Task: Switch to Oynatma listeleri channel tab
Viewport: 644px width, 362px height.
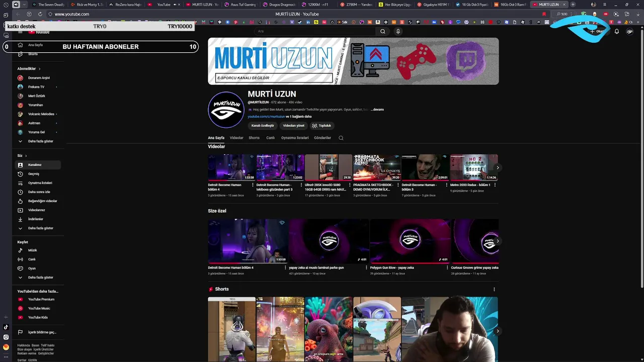Action: point(295,138)
